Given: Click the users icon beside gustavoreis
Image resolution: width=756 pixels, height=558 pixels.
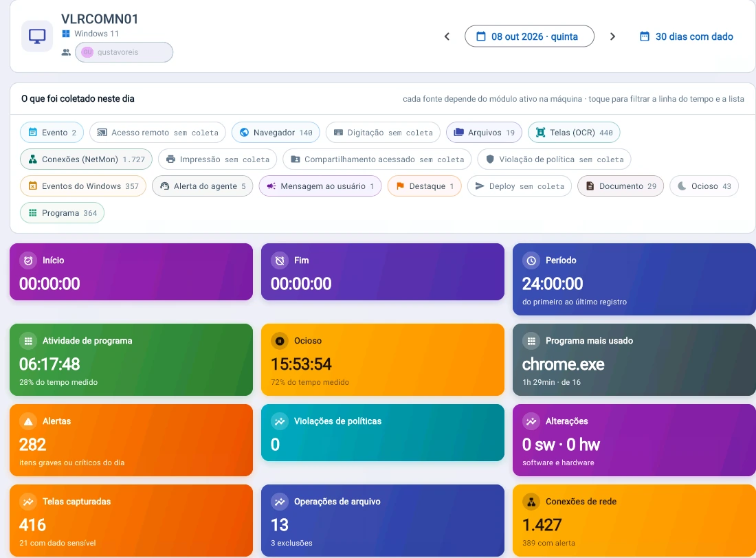Looking at the screenshot, I should coord(66,52).
